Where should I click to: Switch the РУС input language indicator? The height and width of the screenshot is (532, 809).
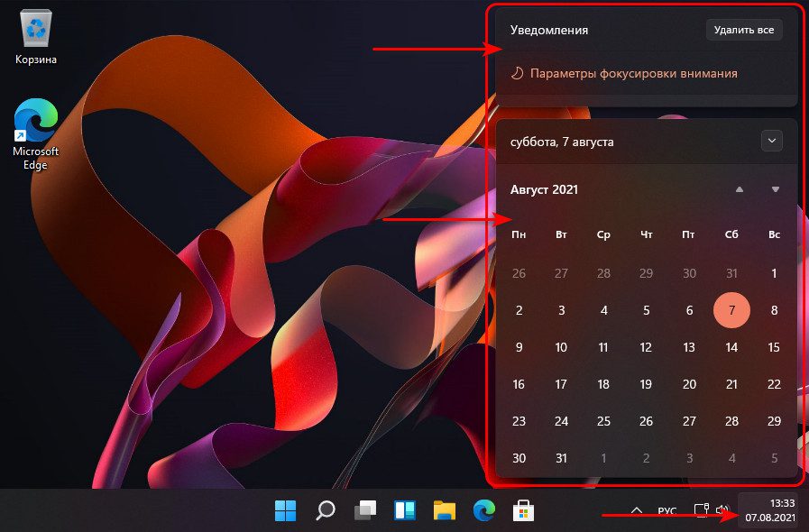click(x=667, y=511)
